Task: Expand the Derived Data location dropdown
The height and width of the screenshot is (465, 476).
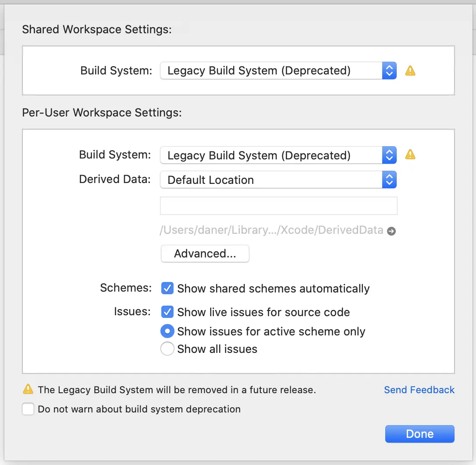Action: (272, 180)
